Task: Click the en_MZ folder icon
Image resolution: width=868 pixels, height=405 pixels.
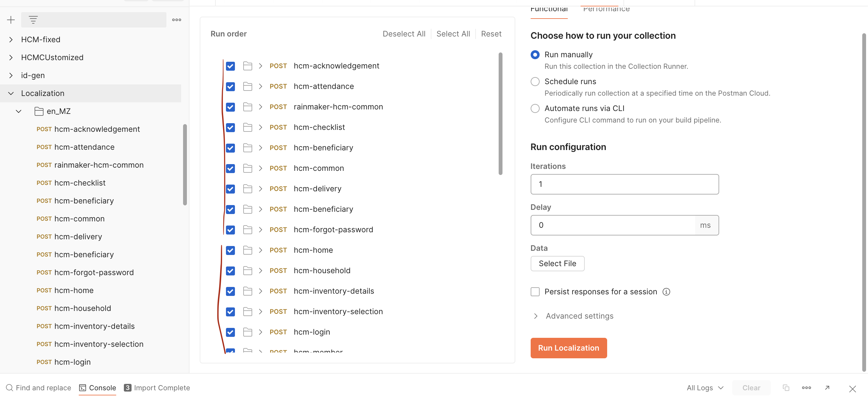Action: [x=39, y=111]
